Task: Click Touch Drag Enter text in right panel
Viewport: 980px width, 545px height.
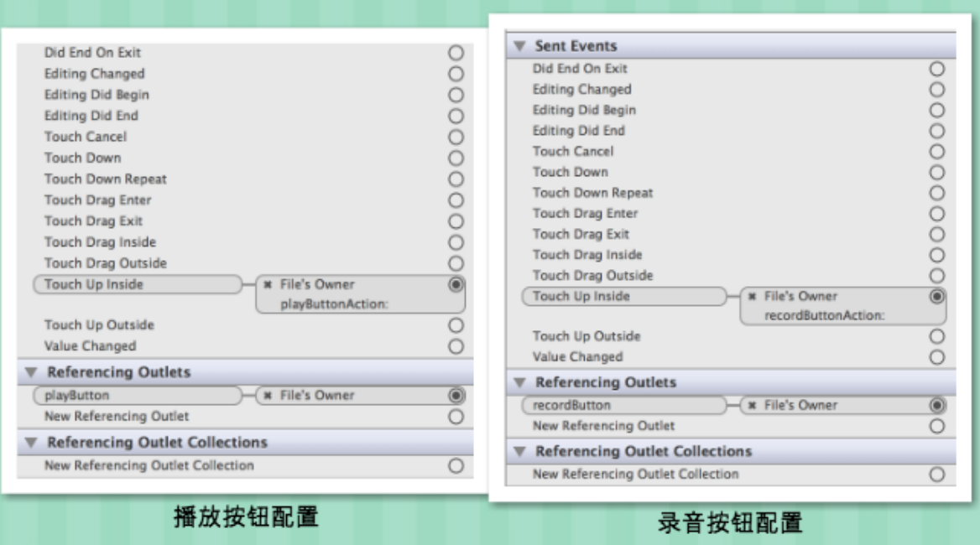Action: click(x=585, y=214)
